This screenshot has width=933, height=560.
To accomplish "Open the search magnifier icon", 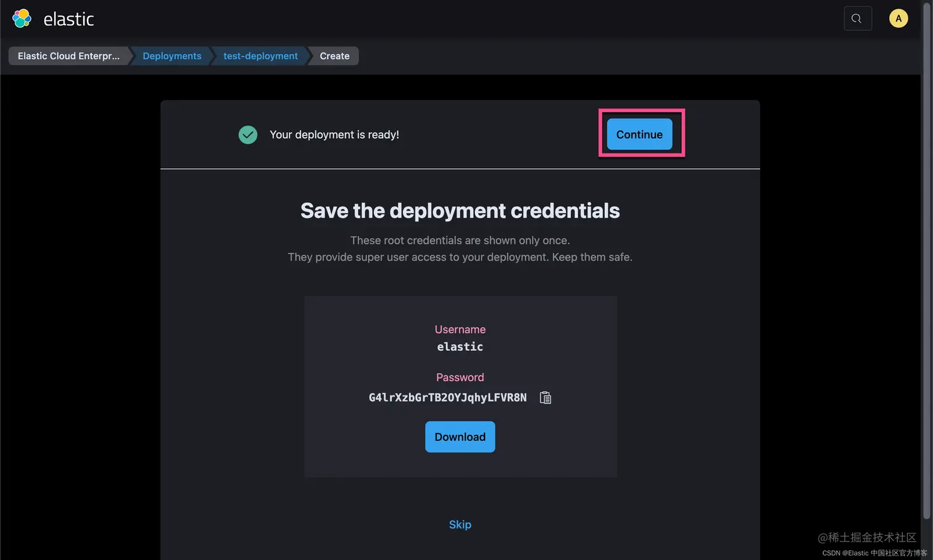I will click(x=857, y=19).
